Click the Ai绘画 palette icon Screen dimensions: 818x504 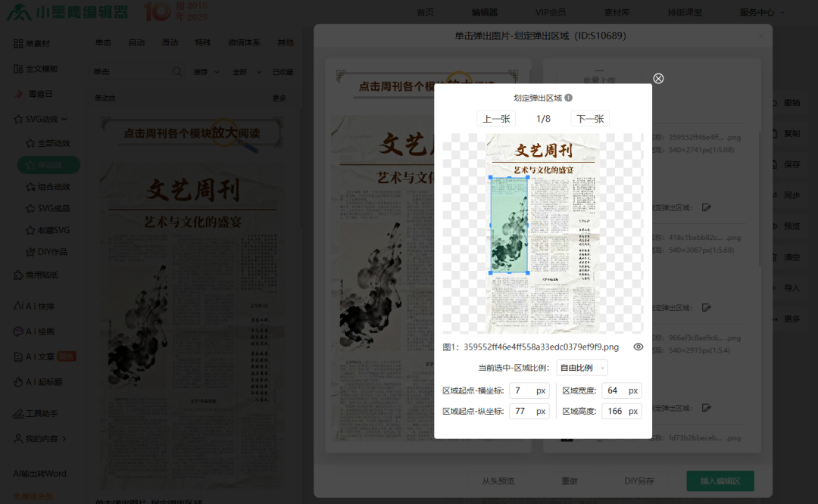point(18,331)
